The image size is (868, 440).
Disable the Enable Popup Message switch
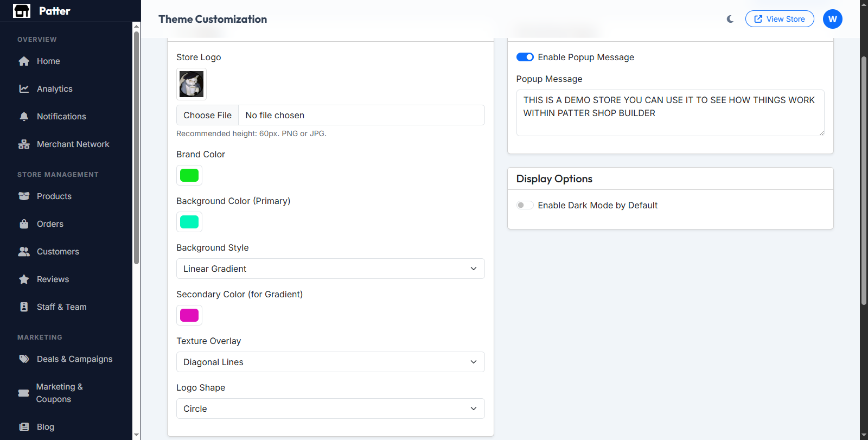point(525,58)
